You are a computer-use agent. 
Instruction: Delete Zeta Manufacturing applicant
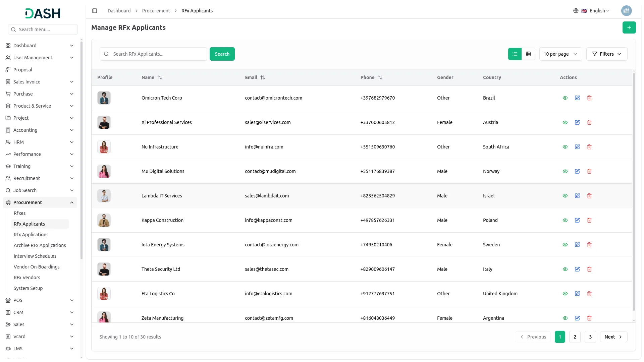pos(589,318)
